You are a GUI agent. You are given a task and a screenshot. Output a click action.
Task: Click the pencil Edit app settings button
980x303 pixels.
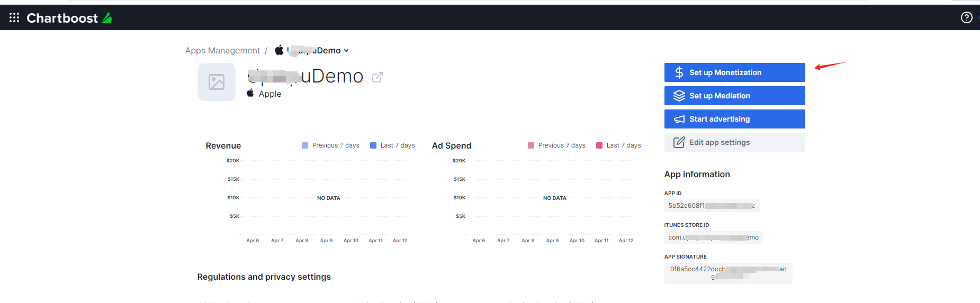click(734, 142)
